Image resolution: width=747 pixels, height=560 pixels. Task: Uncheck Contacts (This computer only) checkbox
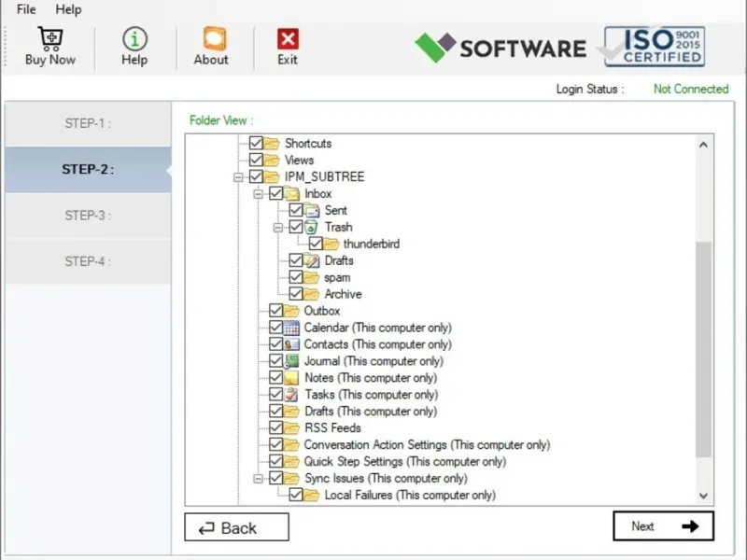pos(275,343)
